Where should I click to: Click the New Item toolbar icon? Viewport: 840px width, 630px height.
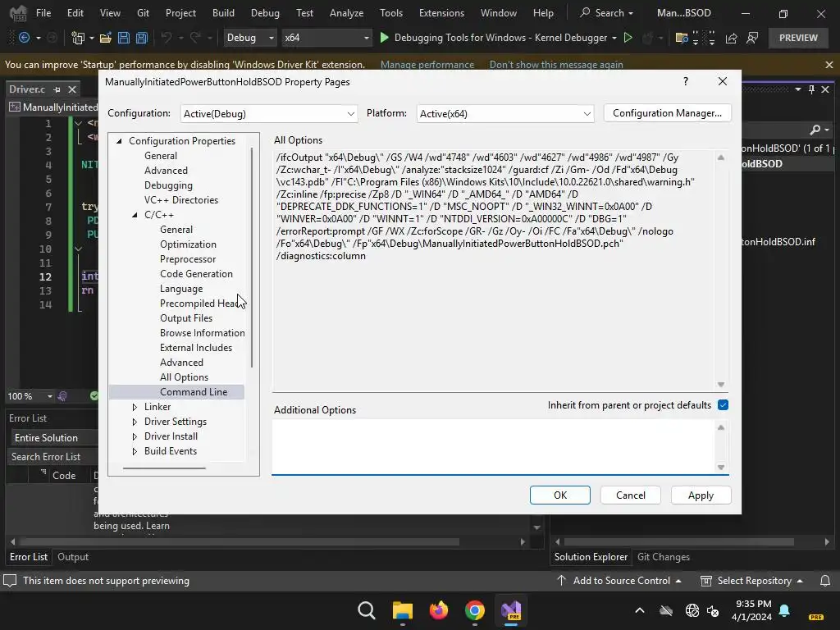pos(78,38)
